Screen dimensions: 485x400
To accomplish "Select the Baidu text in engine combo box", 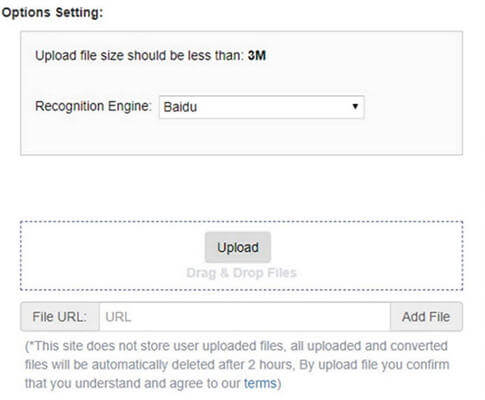I will pos(180,107).
